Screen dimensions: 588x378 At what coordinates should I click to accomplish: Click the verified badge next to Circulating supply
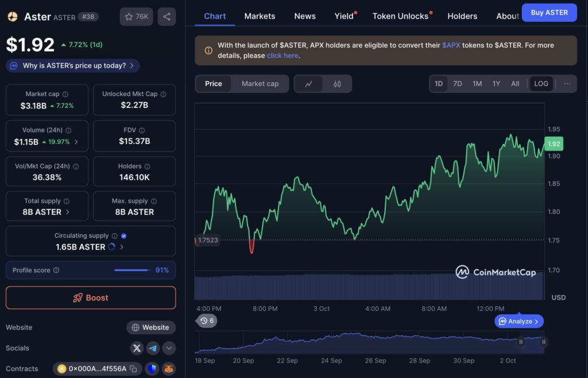coord(124,236)
